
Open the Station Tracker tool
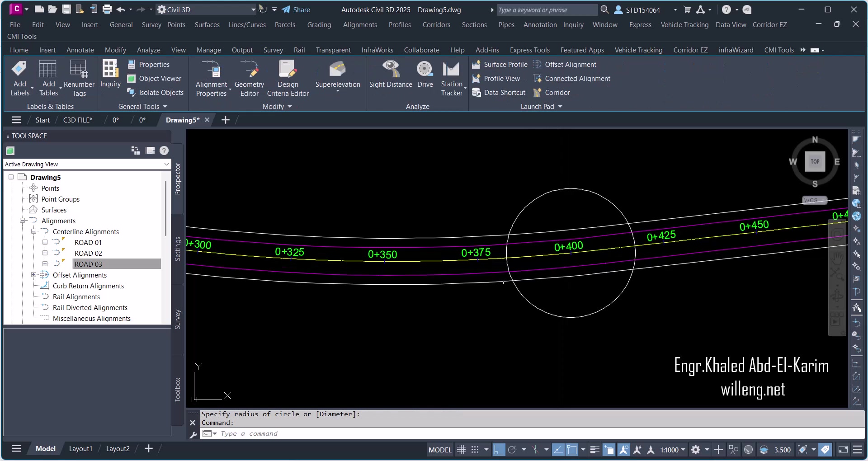point(452,79)
